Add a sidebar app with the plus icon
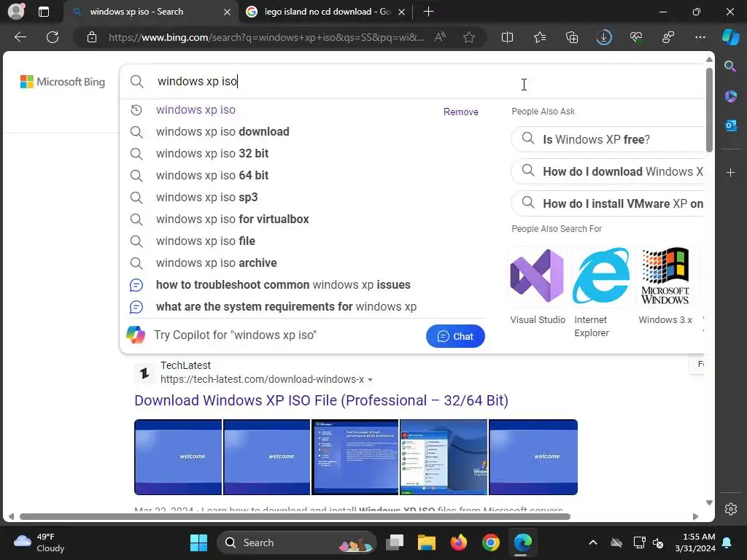 coord(730,172)
